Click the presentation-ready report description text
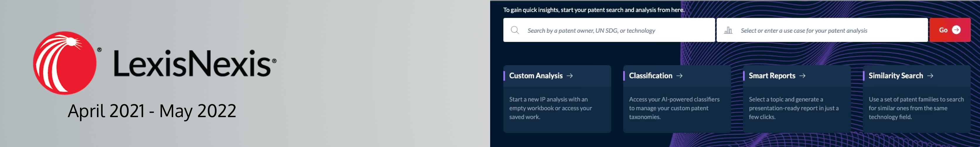This screenshot has height=147, width=980. pos(794,108)
